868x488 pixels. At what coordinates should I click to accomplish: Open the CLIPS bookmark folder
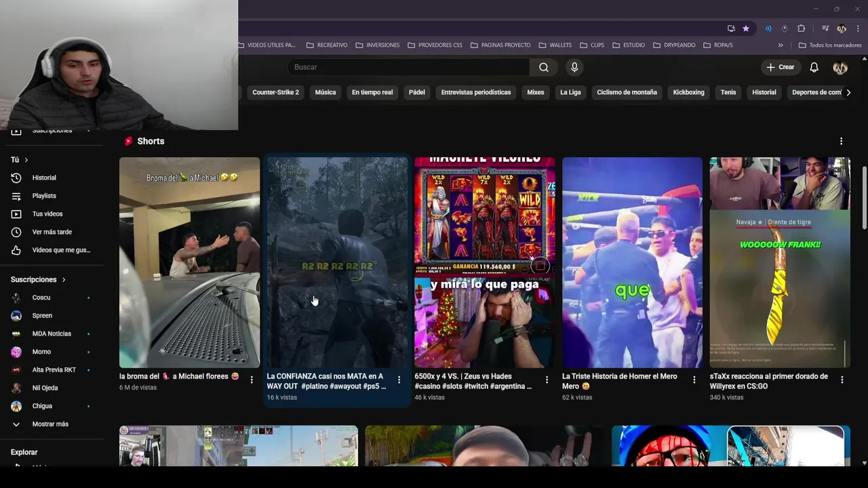coord(592,45)
